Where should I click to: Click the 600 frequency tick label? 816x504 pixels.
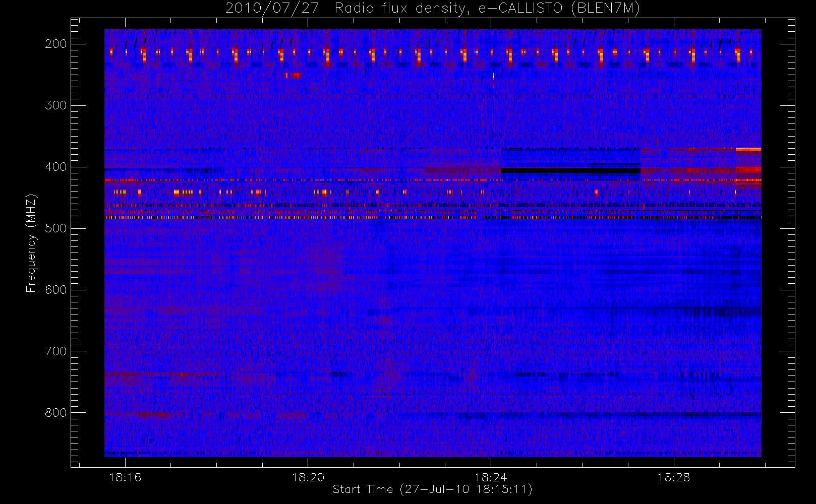(56, 290)
